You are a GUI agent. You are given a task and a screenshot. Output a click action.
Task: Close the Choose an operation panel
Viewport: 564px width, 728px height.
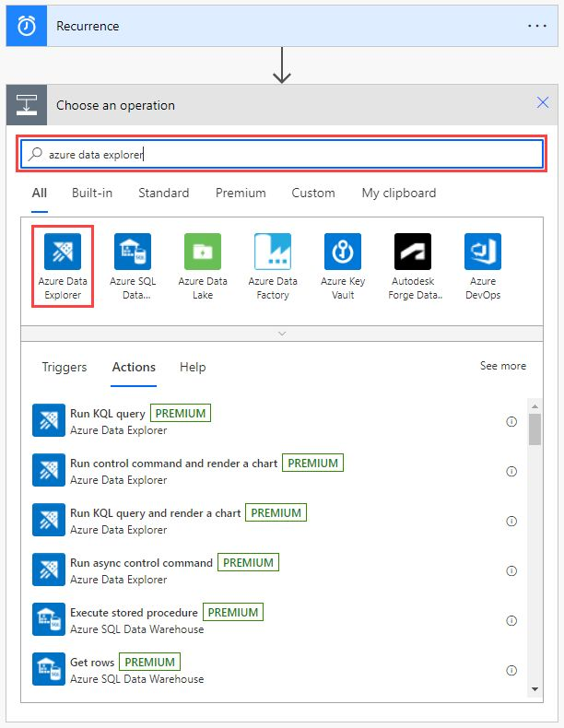tap(543, 104)
